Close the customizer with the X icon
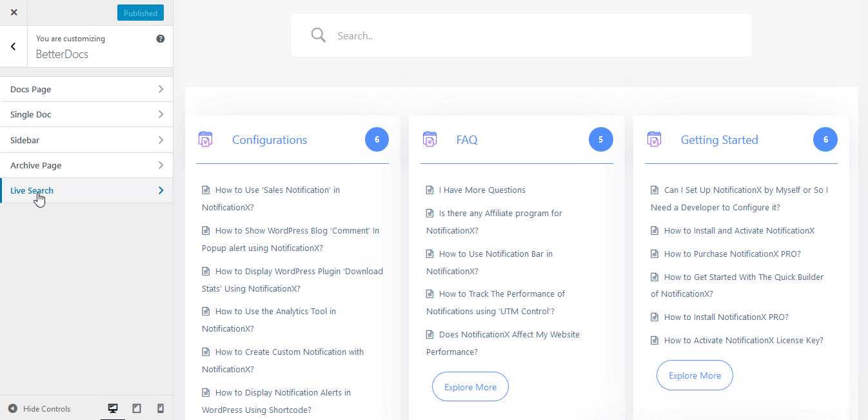868x420 pixels. [x=14, y=12]
